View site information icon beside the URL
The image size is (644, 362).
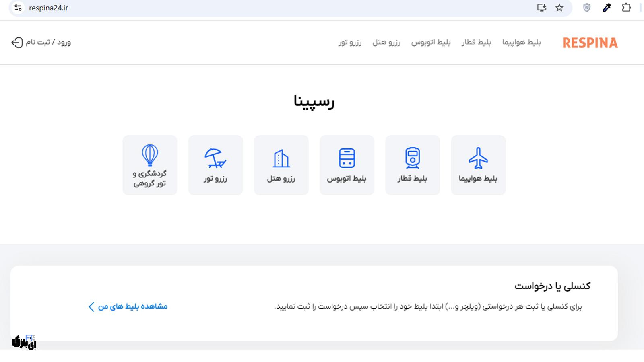coord(18,8)
